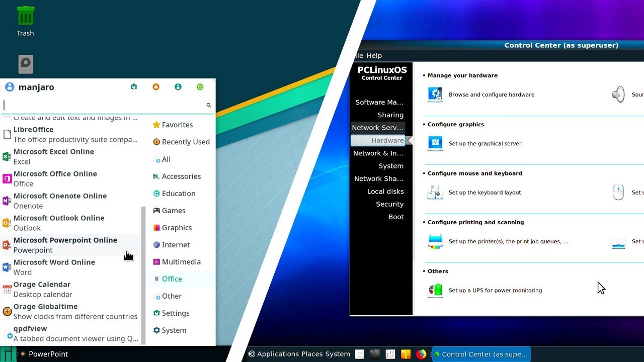This screenshot has width=644, height=362.
Task: Open the terminal icon in panel
Action: 375,354
